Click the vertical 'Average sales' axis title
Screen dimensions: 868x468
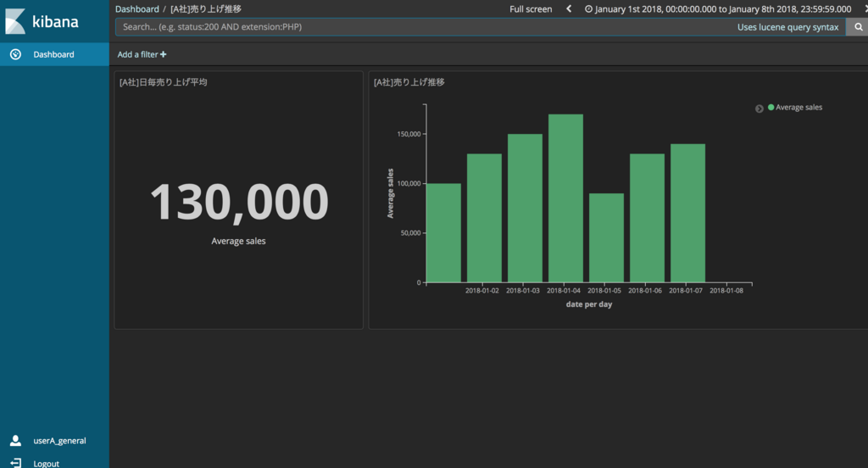390,193
